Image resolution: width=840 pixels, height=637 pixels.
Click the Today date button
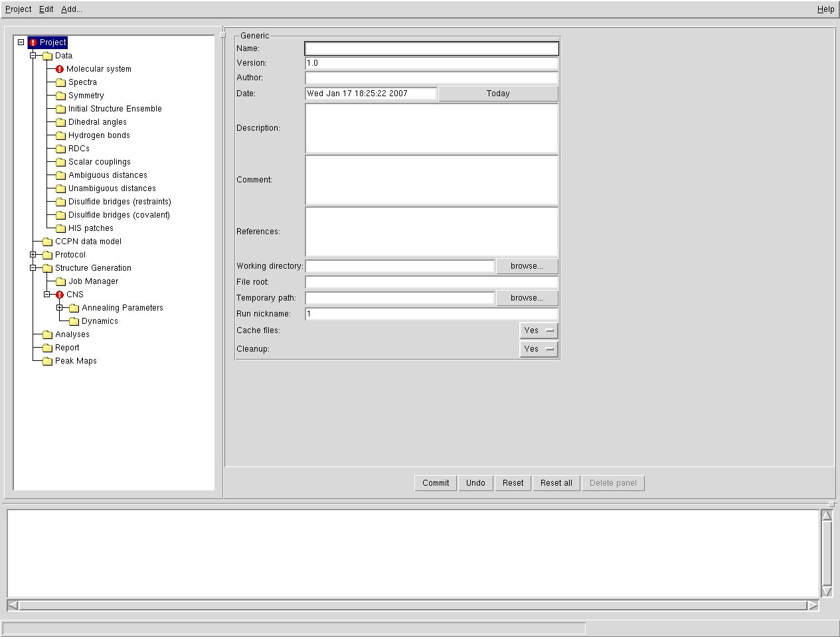(498, 94)
